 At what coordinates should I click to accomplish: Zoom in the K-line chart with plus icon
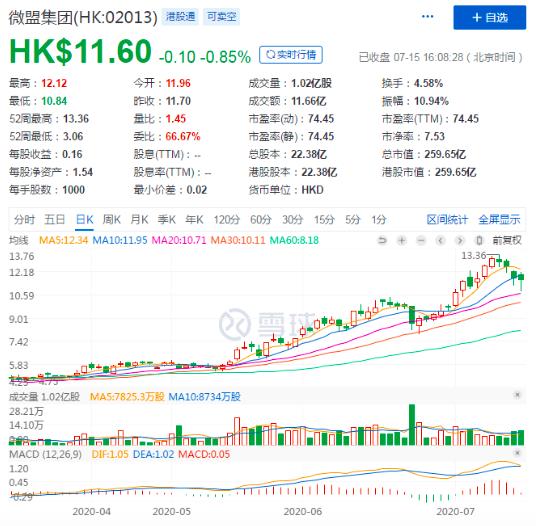coord(402,241)
